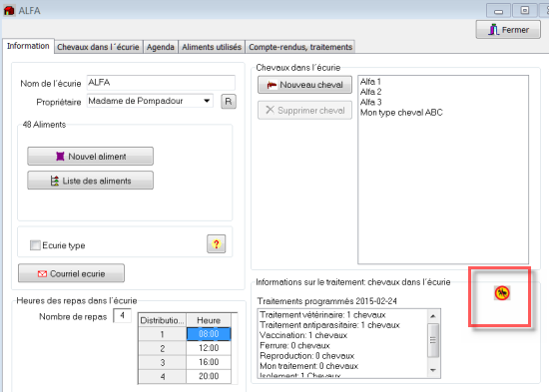The width and height of the screenshot is (549, 392).
Task: Select the 12:00 hour cell
Action: 209,348
